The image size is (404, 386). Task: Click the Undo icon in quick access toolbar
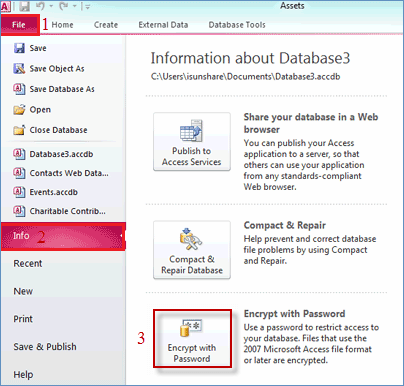click(40, 6)
